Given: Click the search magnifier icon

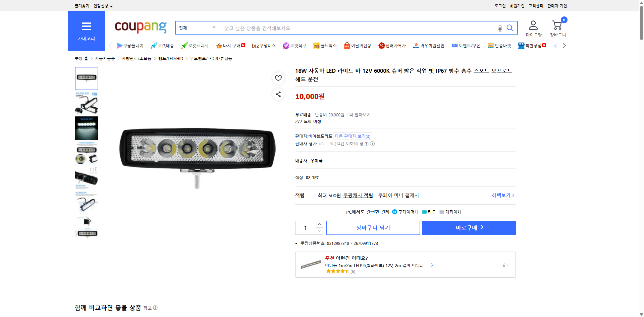Looking at the screenshot, I should 510,28.
